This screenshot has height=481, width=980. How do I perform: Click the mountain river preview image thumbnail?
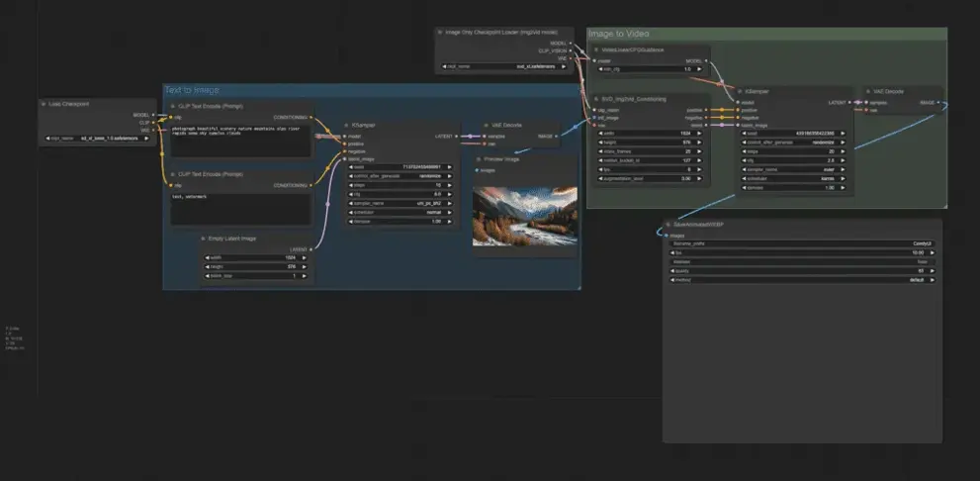click(x=524, y=216)
